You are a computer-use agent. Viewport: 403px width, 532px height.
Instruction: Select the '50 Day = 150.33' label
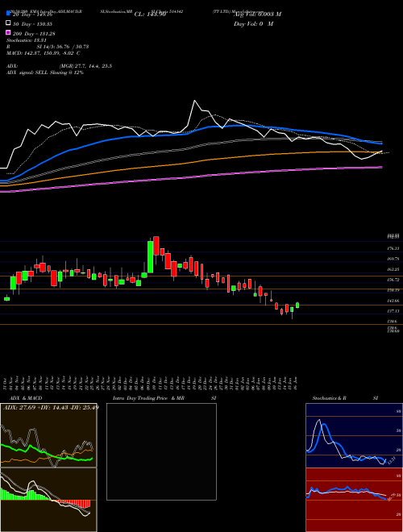(33, 24)
